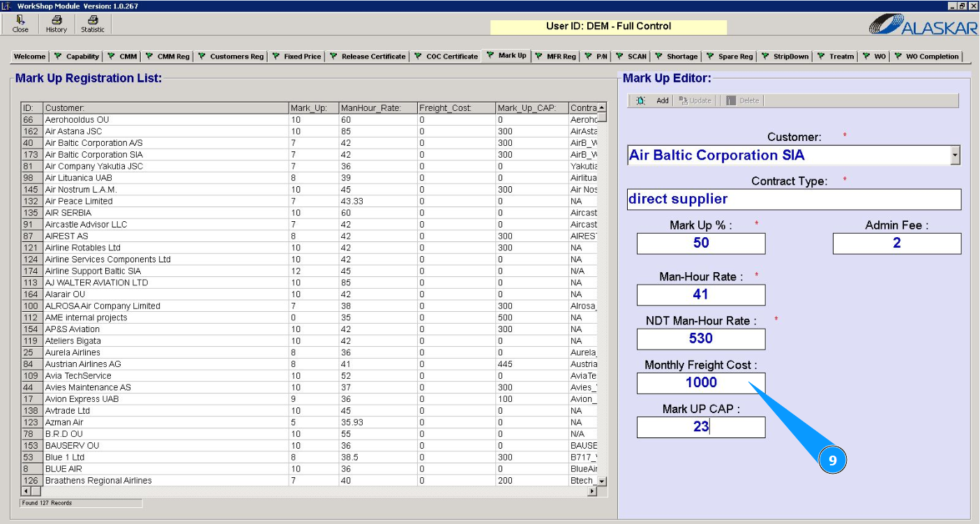Expand the Customer dropdown arrow
Viewport: 980px width, 524px height.
[x=955, y=156]
